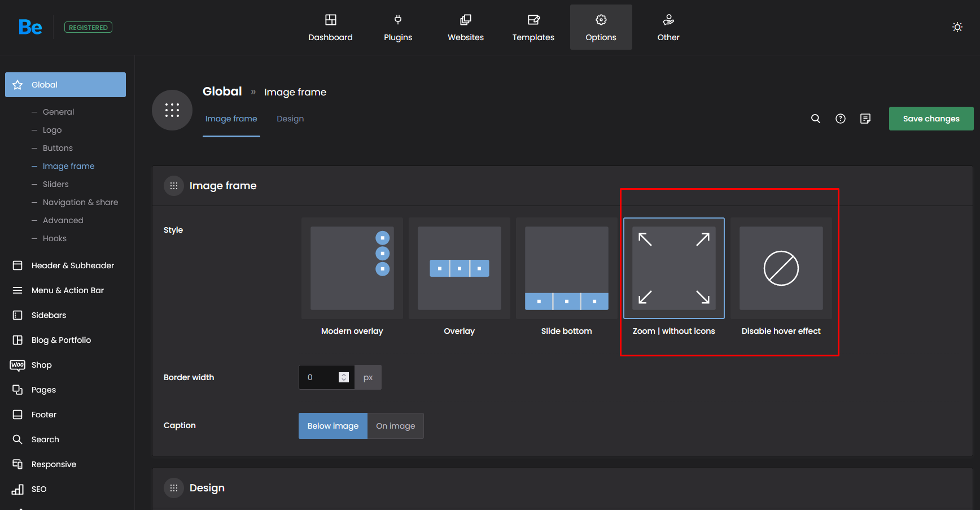Open Advanced settings
980x510 pixels.
(x=63, y=220)
